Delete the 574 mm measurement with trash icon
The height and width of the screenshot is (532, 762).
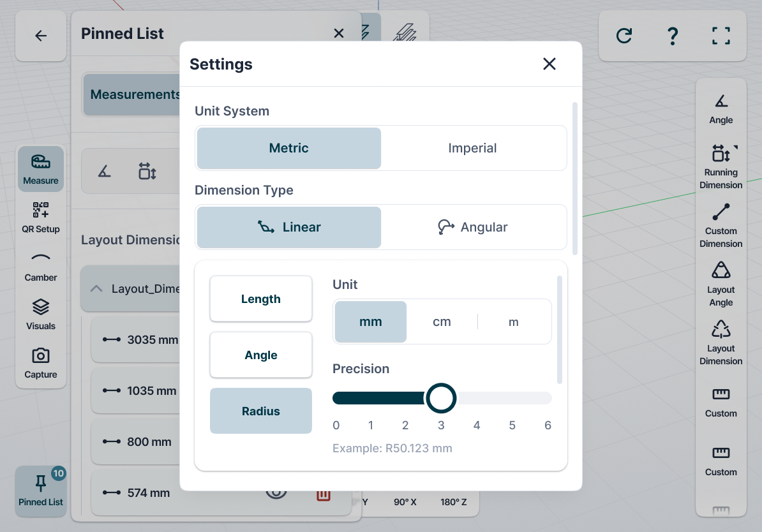(324, 494)
